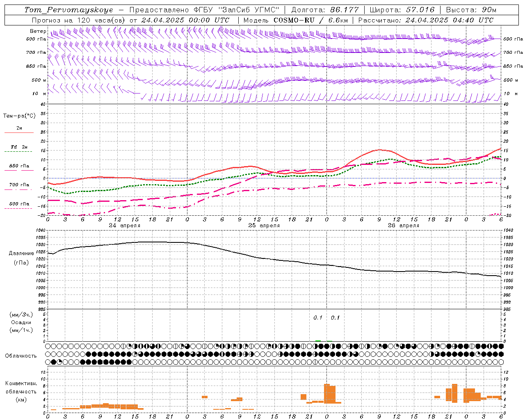Click the elevation text Высота: 90м
This screenshot has width=525, height=420.
point(471,10)
